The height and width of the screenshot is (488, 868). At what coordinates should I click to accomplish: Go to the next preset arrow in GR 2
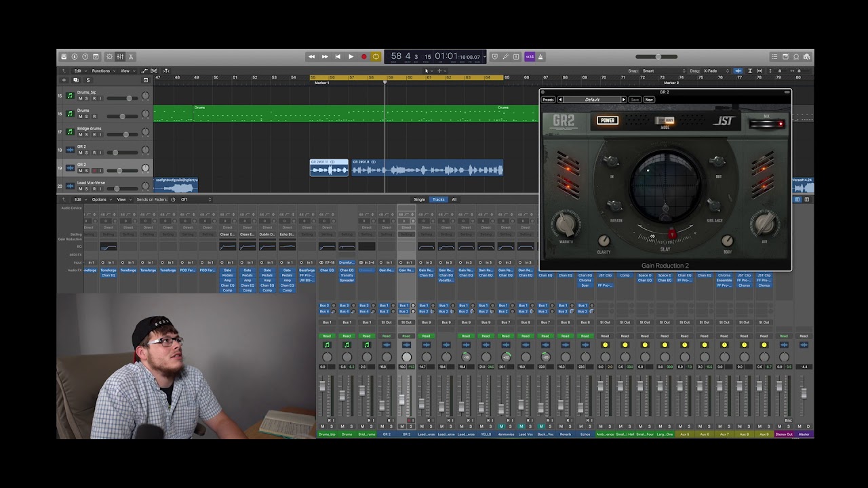(624, 100)
